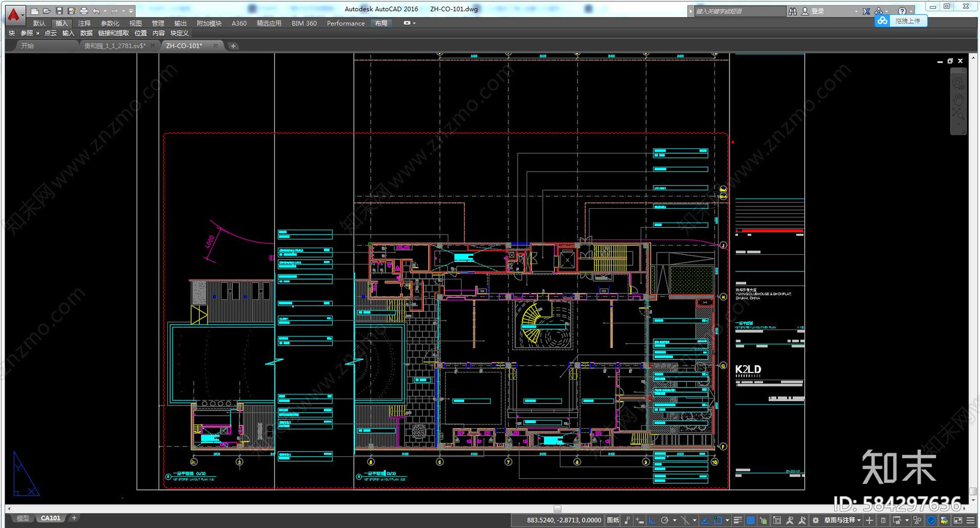Open the BIM 360 ribbon tab
The image size is (980, 528).
pos(304,23)
